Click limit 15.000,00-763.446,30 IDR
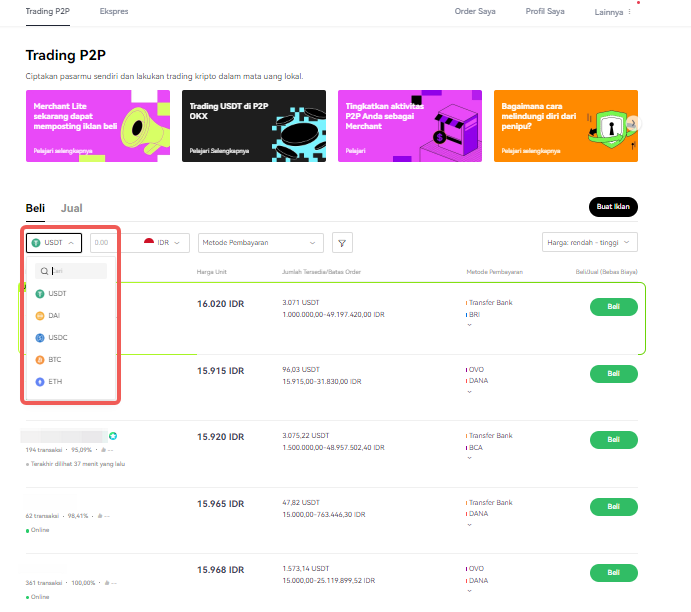This screenshot has height=612, width=691. tap(324, 515)
